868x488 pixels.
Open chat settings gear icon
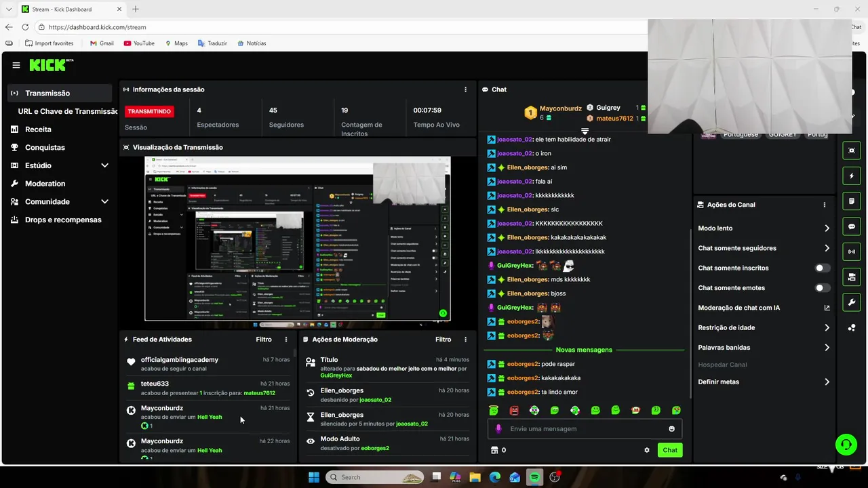coord(647,450)
